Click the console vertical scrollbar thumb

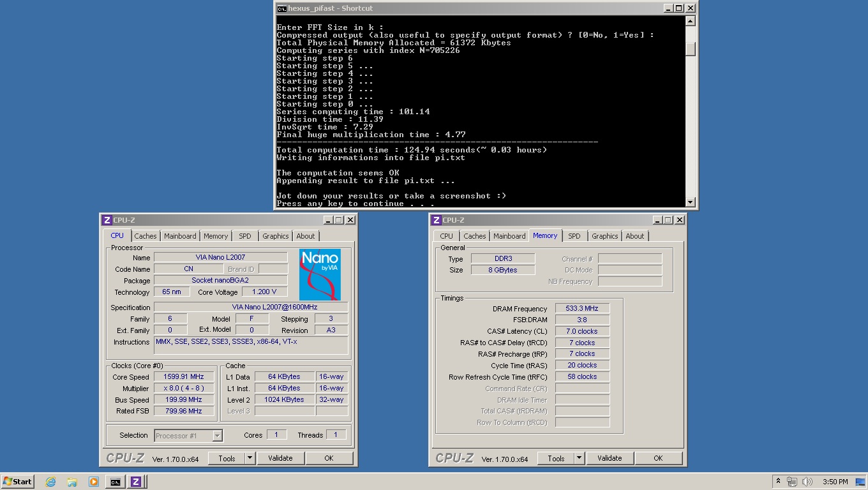pyautogui.click(x=690, y=49)
